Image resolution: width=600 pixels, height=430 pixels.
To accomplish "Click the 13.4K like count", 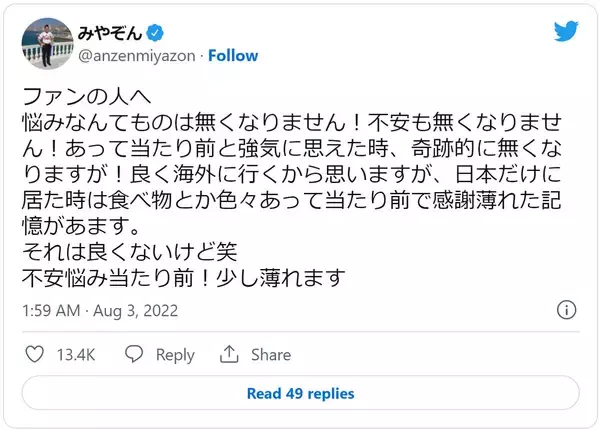I will (x=75, y=354).
